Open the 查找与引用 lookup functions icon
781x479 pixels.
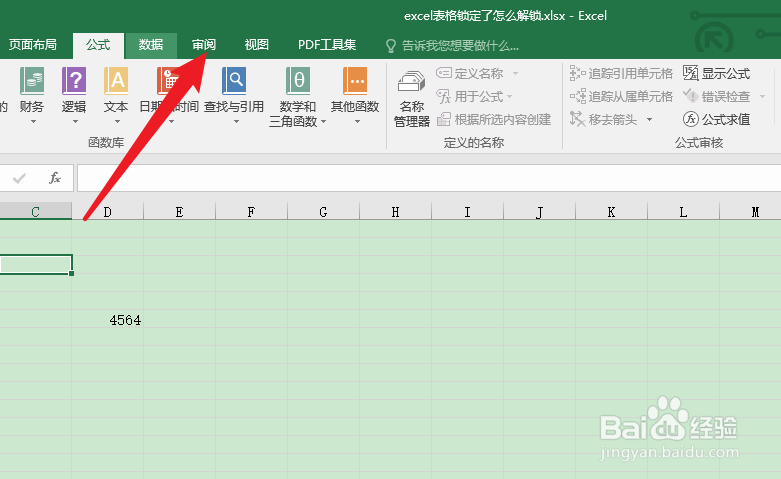click(234, 81)
